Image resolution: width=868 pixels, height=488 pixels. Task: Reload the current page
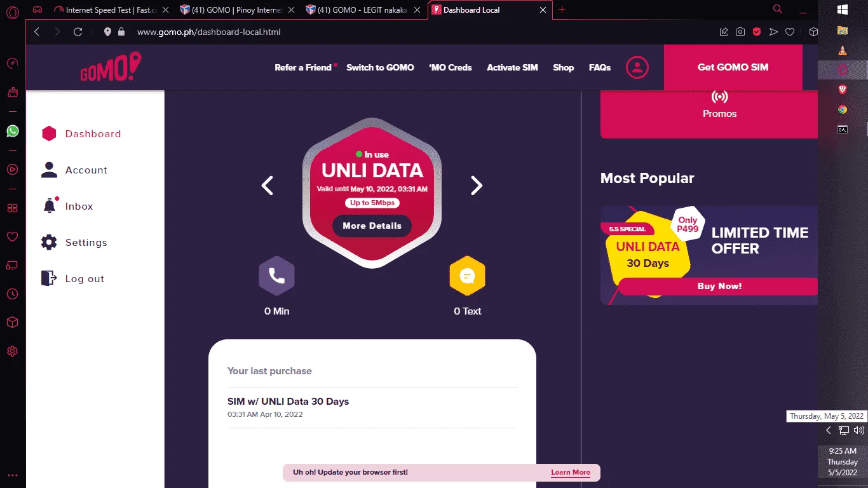pos(78,32)
